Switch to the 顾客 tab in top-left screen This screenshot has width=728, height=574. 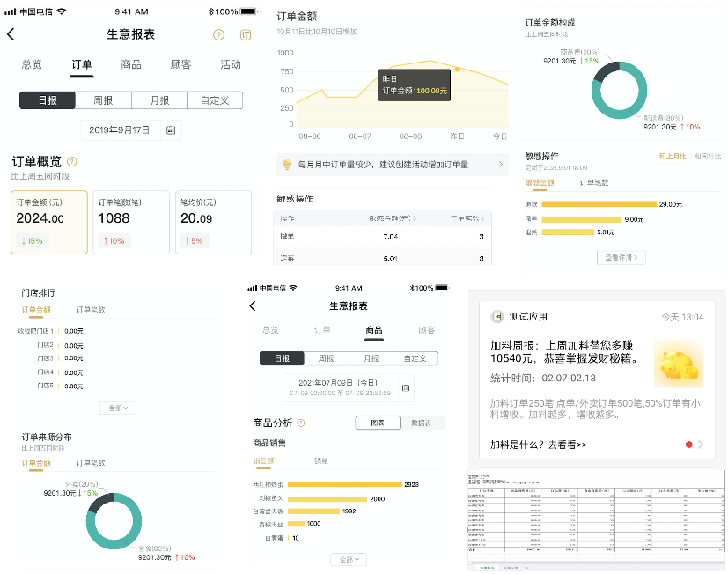point(180,64)
